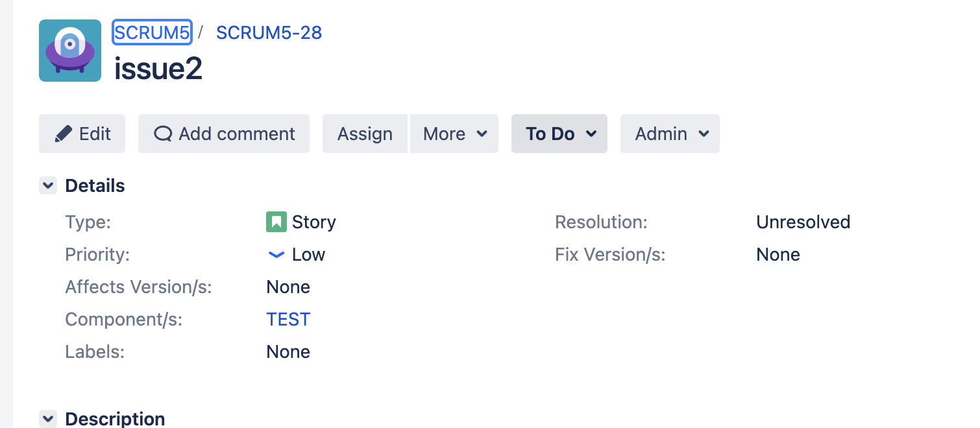Collapse the Description section
This screenshot has height=428, width=980.
(47, 418)
